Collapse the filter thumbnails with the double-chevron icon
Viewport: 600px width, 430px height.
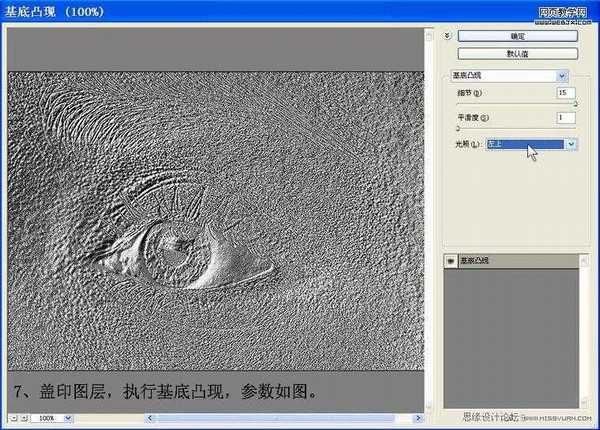447,36
